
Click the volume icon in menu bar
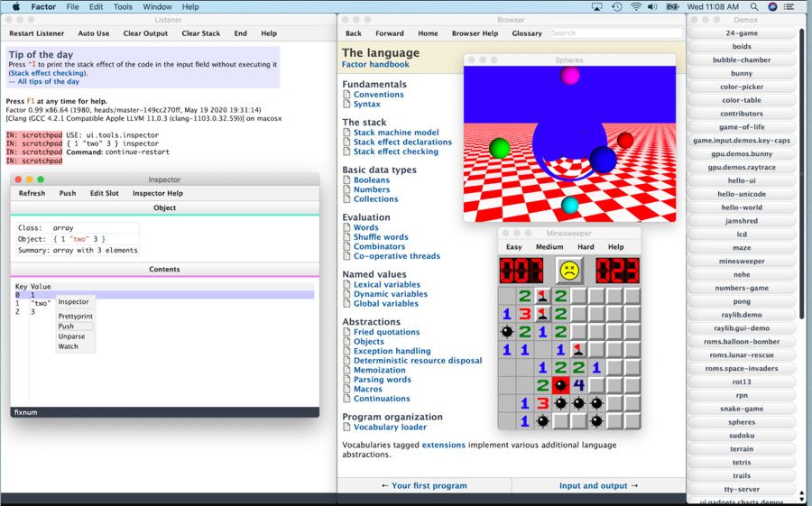(x=652, y=6)
